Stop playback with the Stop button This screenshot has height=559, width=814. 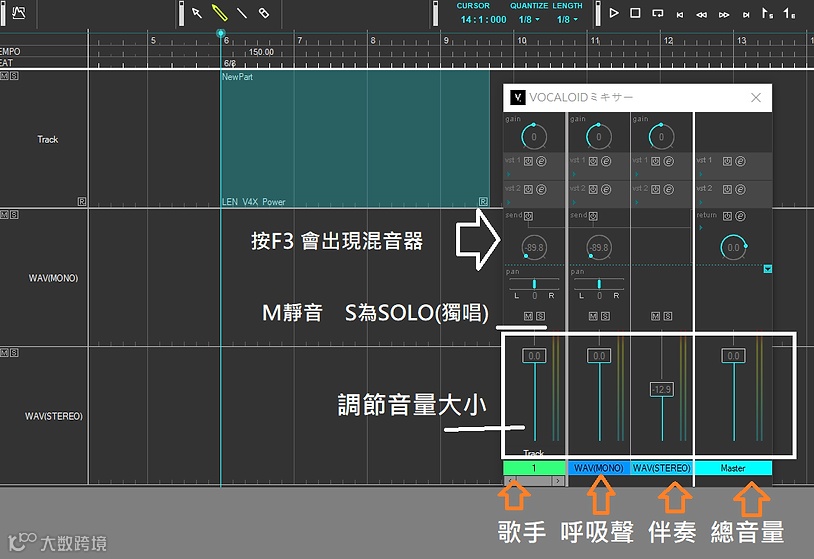[x=635, y=13]
